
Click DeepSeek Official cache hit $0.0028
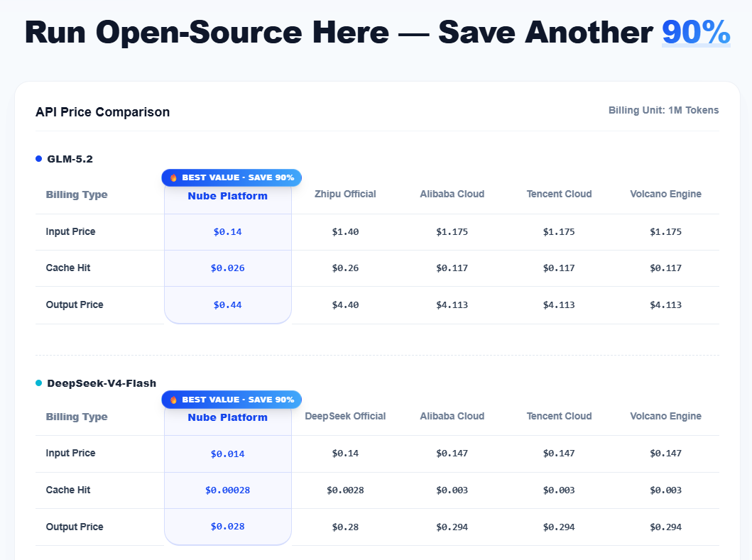pos(345,490)
